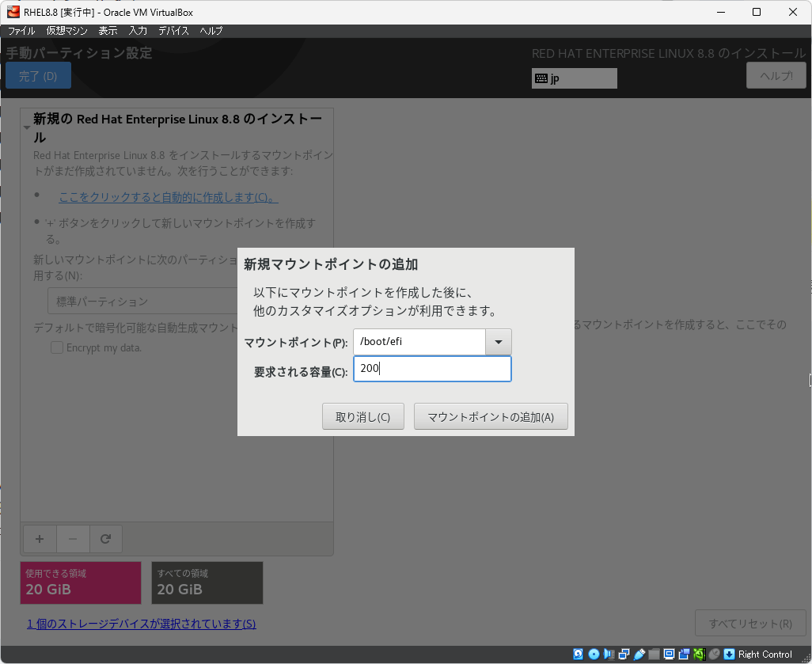Maximize the VirtualBox window
The height and width of the screenshot is (664, 812).
(757, 12)
